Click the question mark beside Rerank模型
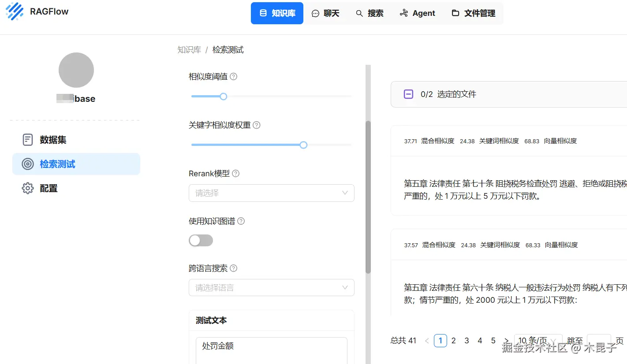The height and width of the screenshot is (364, 627). coord(236,173)
